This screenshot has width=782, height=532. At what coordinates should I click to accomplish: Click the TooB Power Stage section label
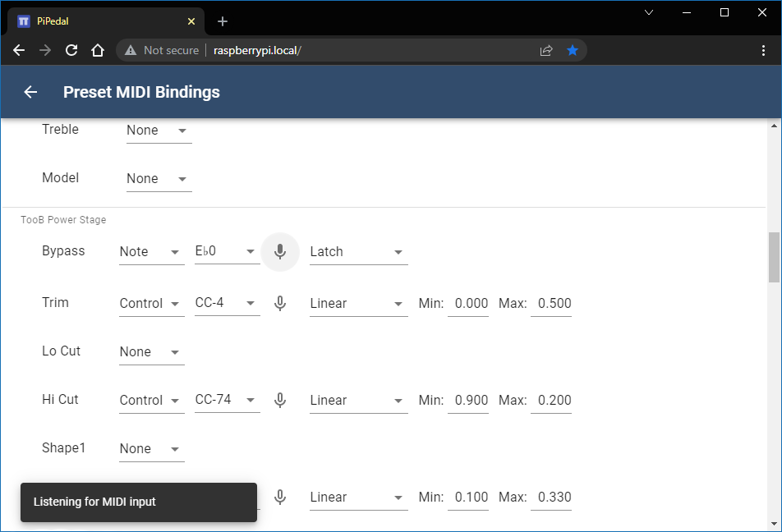[x=63, y=220]
